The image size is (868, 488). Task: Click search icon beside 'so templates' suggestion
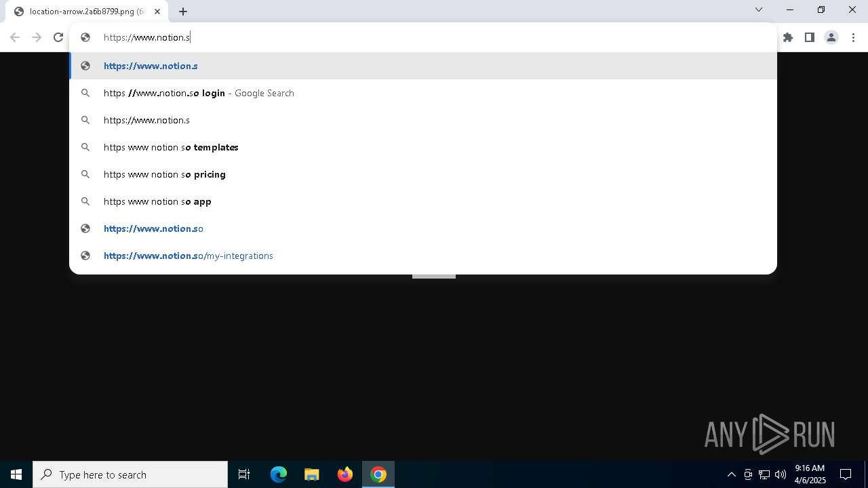tap(85, 147)
